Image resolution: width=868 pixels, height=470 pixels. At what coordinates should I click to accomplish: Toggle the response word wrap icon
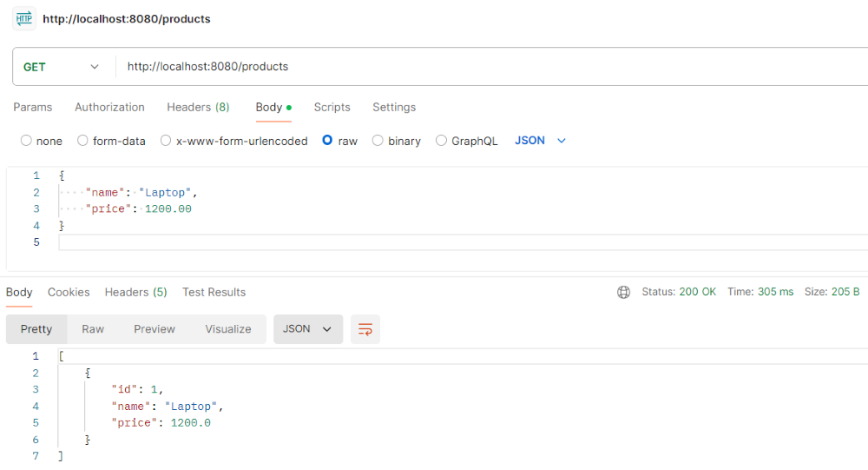[x=365, y=329]
